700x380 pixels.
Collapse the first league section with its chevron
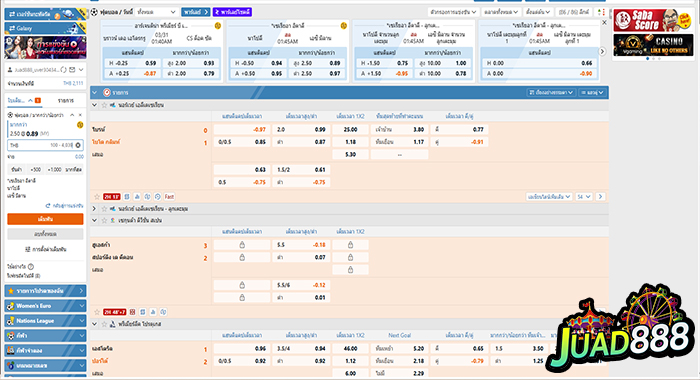[x=94, y=105]
